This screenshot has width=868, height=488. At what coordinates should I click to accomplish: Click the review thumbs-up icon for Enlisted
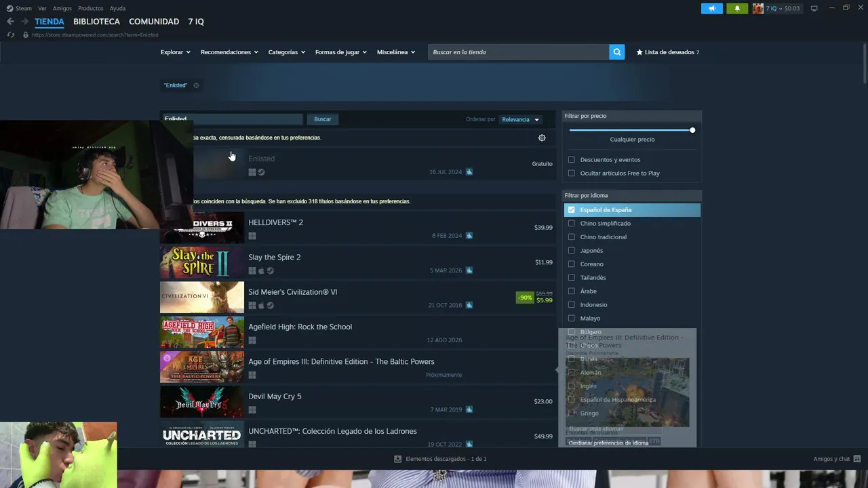(469, 172)
